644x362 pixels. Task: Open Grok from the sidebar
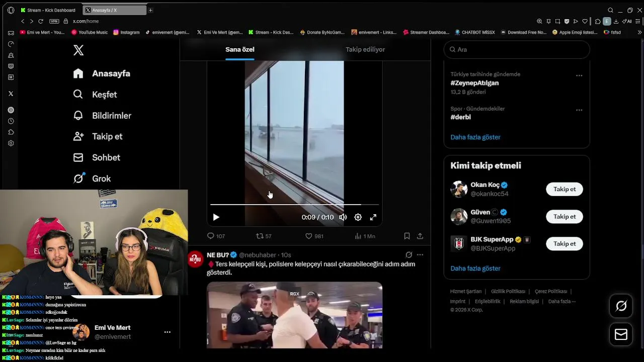click(92, 178)
